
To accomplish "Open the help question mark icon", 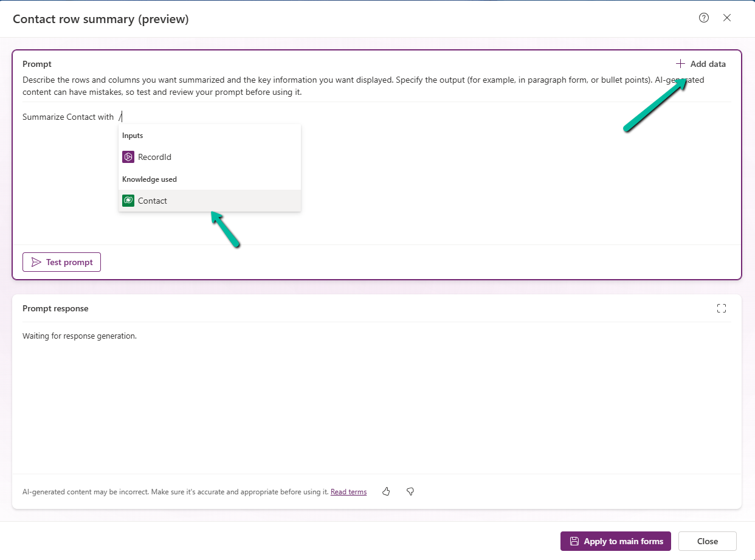I will [x=703, y=18].
